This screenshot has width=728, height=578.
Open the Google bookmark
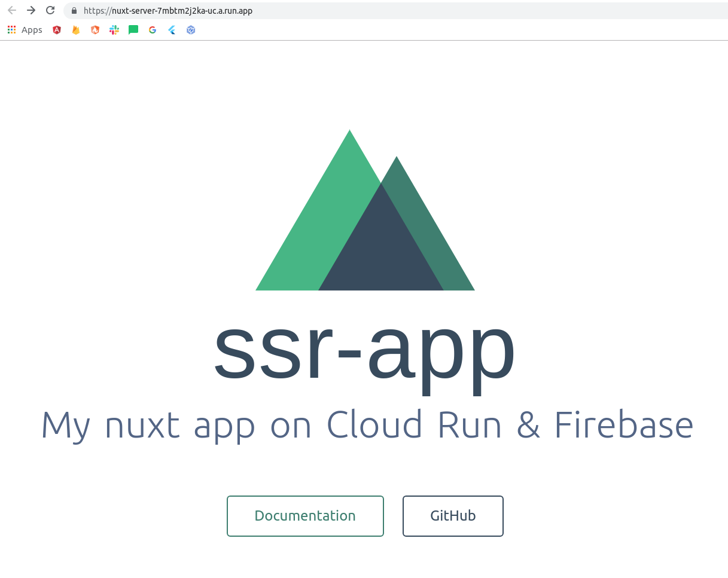coord(152,30)
